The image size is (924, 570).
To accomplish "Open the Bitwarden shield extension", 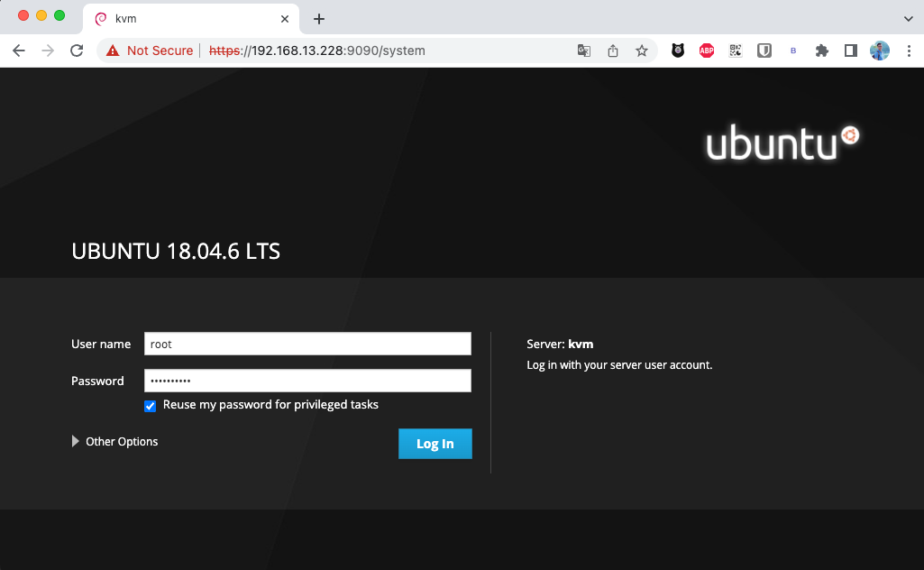I will (x=764, y=51).
